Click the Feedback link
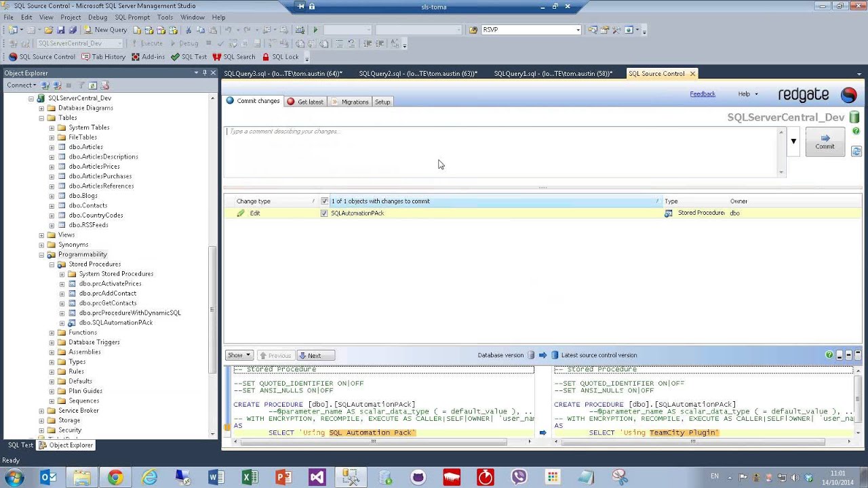 [x=703, y=94]
